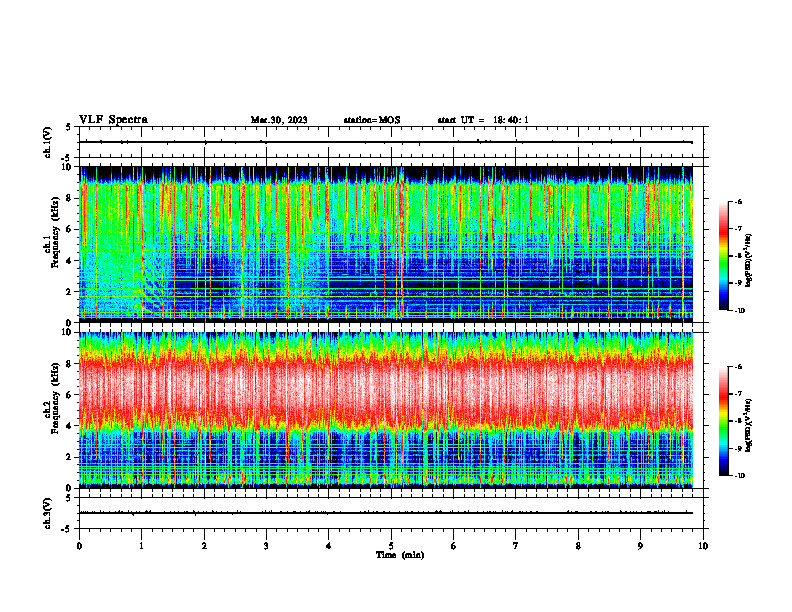Screen dimensions: 792x612
Task: Select the date text "Mar.30, 2023"
Action: point(279,120)
